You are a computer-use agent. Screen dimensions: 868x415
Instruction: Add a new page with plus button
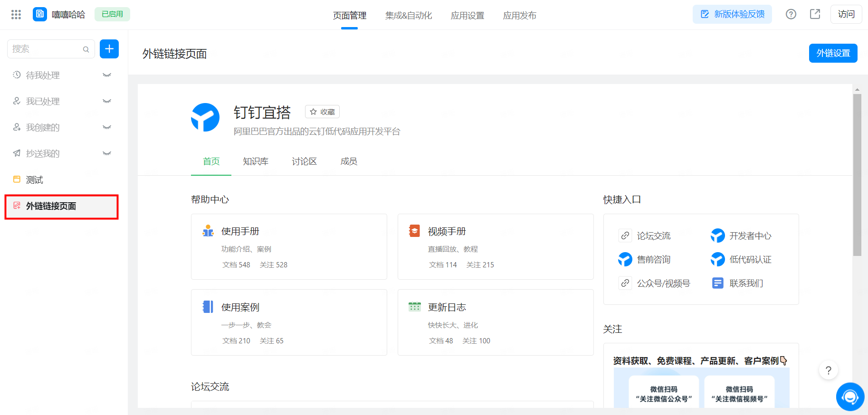pos(109,49)
